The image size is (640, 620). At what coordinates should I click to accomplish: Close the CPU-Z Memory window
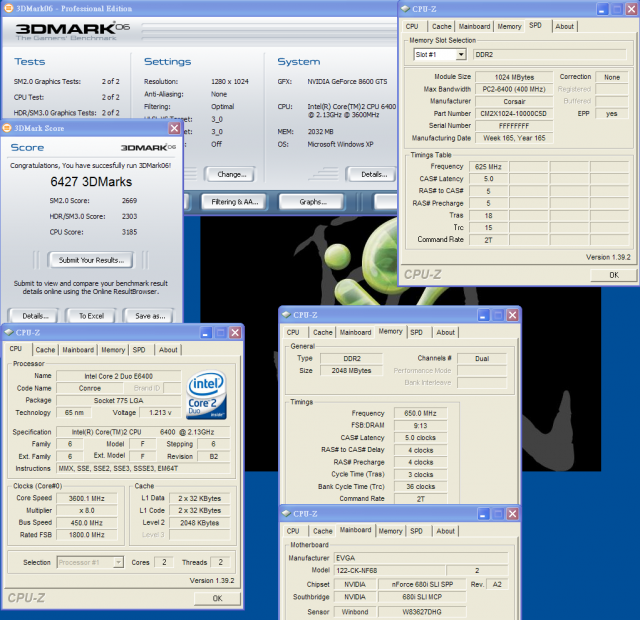pos(513,315)
